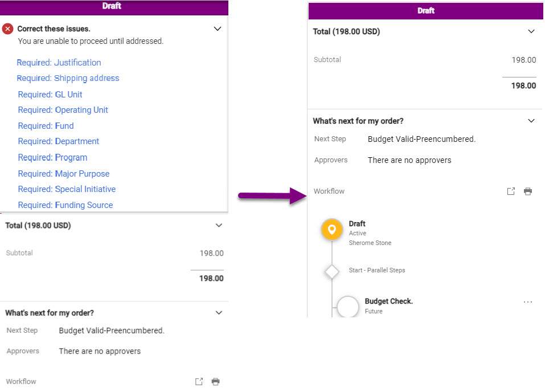545x392 pixels.
Task: Select the Draft location pin in the workflow diagram
Action: click(x=332, y=229)
